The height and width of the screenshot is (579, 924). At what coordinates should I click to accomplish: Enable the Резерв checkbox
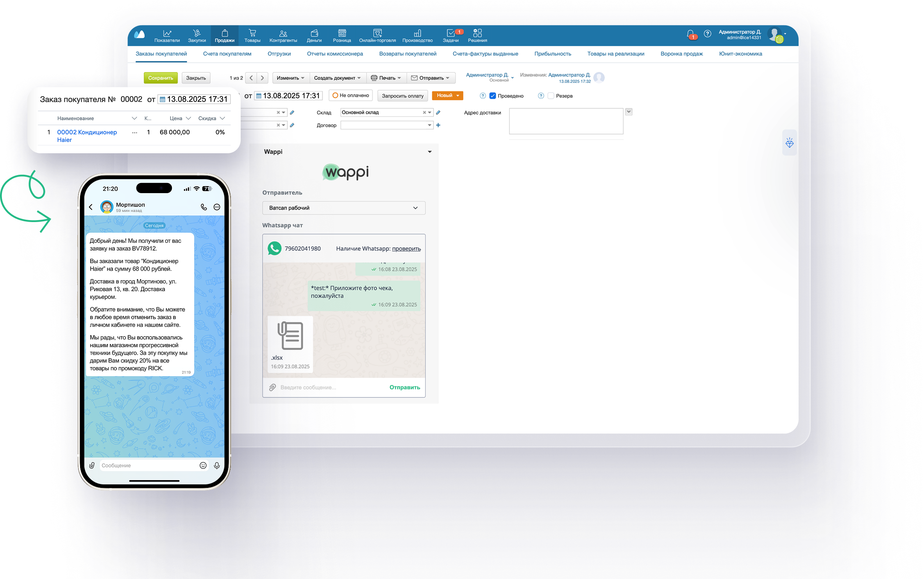pos(551,96)
